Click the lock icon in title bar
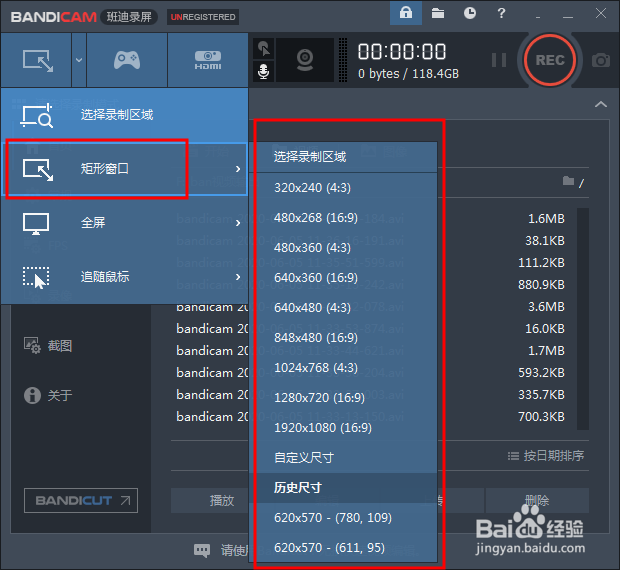The width and height of the screenshot is (620, 570). (x=406, y=13)
